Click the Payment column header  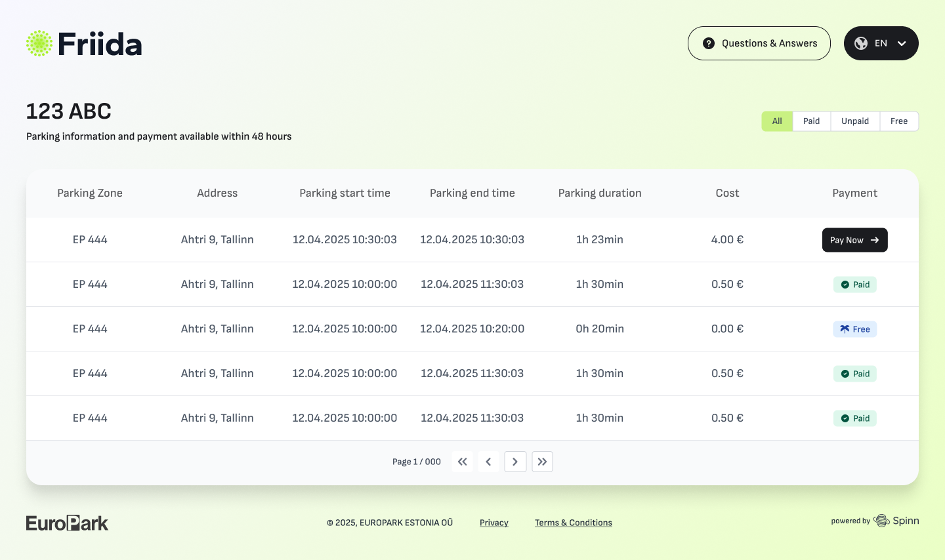point(854,193)
